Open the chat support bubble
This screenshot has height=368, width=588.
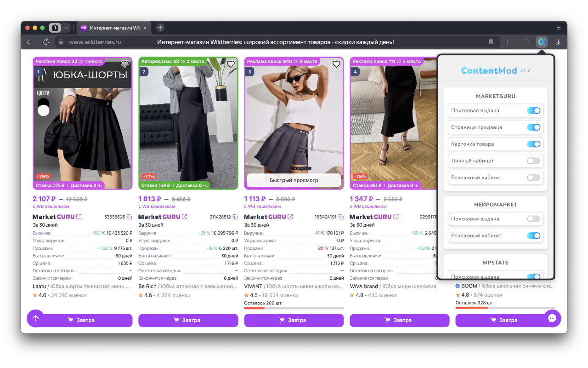552,318
